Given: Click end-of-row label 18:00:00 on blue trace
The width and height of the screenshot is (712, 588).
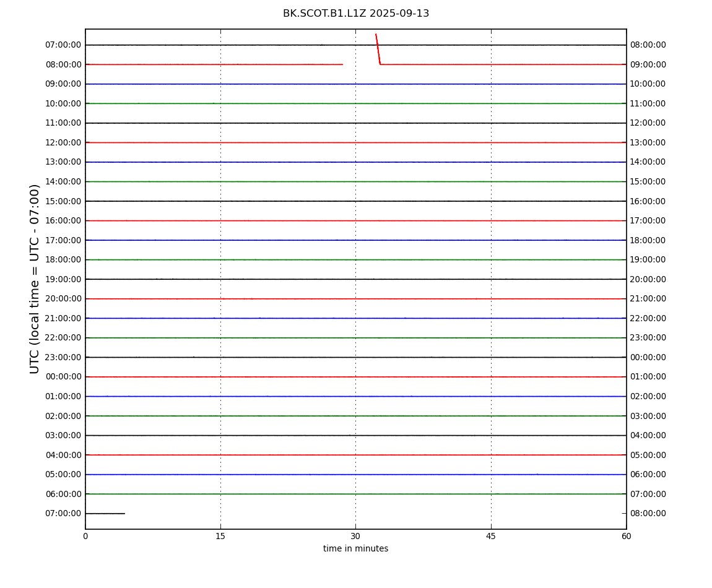Looking at the screenshot, I should [x=648, y=240].
